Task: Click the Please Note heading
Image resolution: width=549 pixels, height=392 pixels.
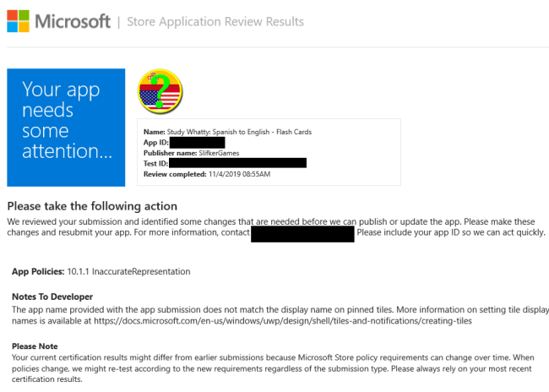Action: coord(35,346)
